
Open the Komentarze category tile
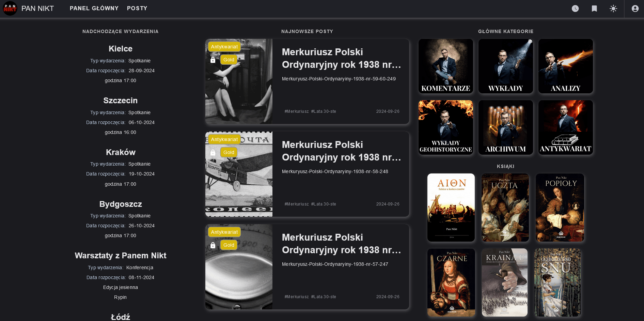click(445, 66)
